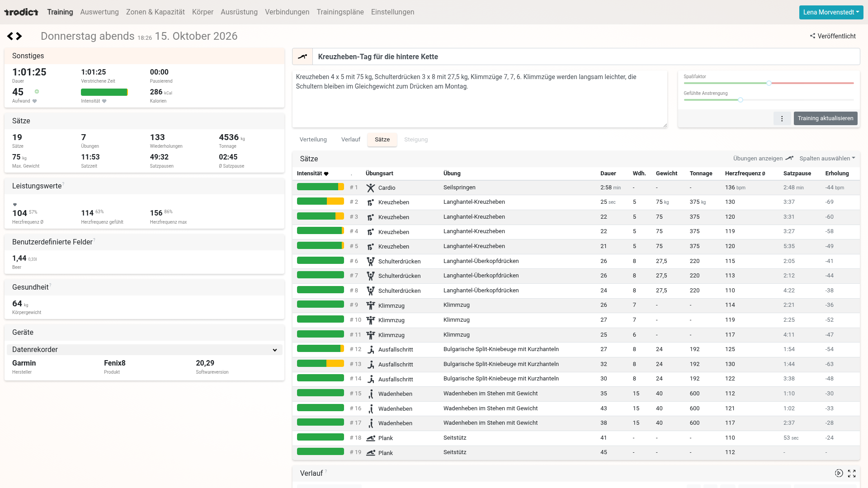The image size is (868, 488).
Task: Click the Kreuzheben icon in row 2
Action: [371, 202]
